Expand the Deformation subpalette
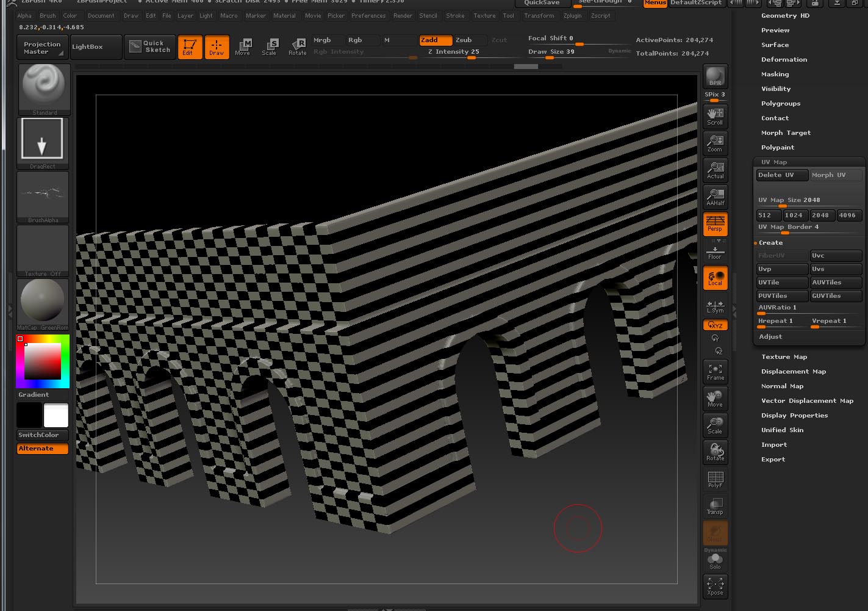868x611 pixels. pyautogui.click(x=784, y=59)
